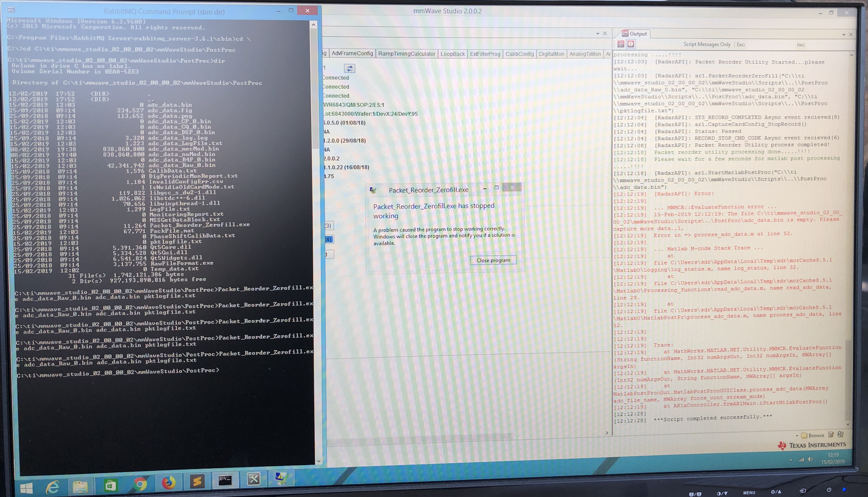Select the Output tab
Screen dimensions: 868x497
[634, 34]
